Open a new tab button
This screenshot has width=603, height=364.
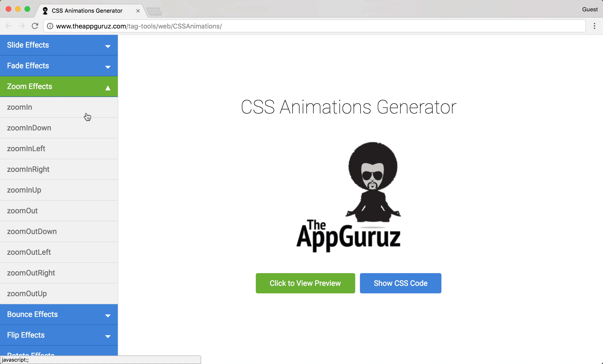click(x=154, y=11)
